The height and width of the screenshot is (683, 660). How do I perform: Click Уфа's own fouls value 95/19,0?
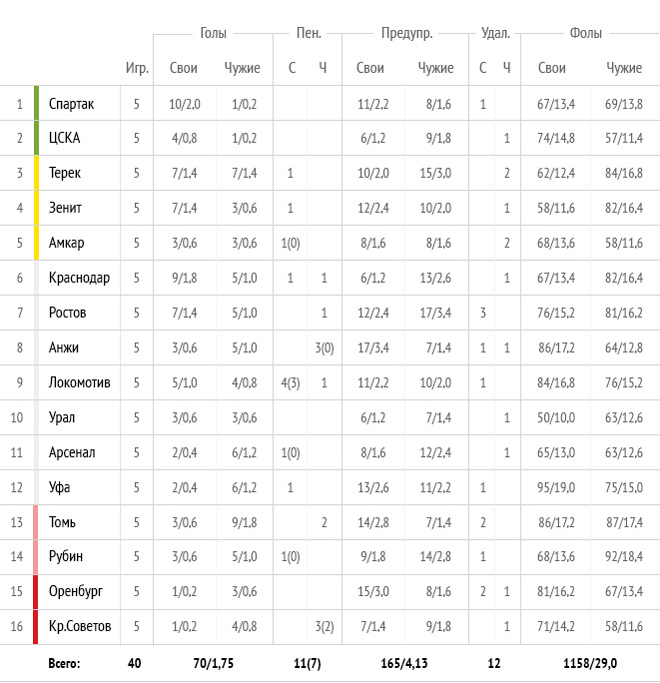[x=556, y=487]
